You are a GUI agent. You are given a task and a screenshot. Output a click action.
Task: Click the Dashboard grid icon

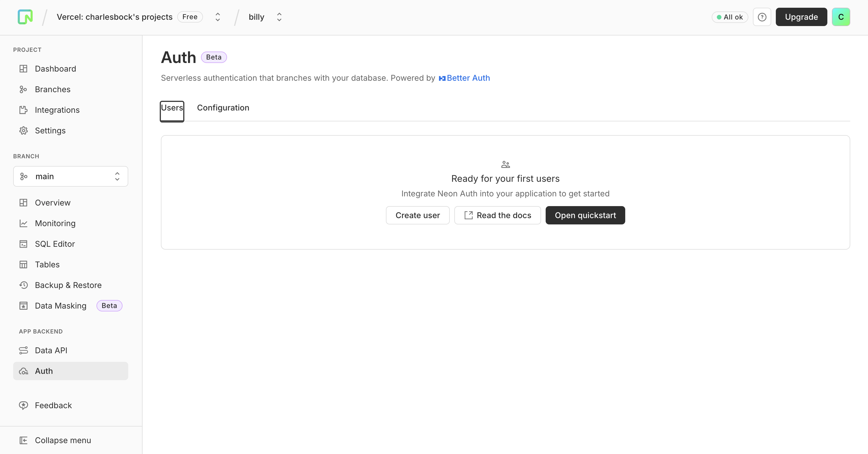click(23, 69)
